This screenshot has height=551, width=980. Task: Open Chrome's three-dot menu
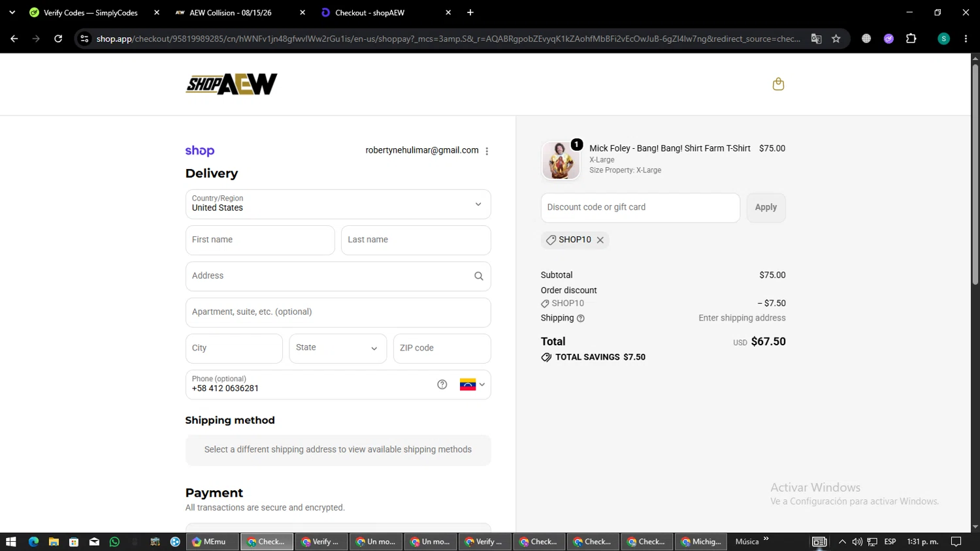coord(966,39)
